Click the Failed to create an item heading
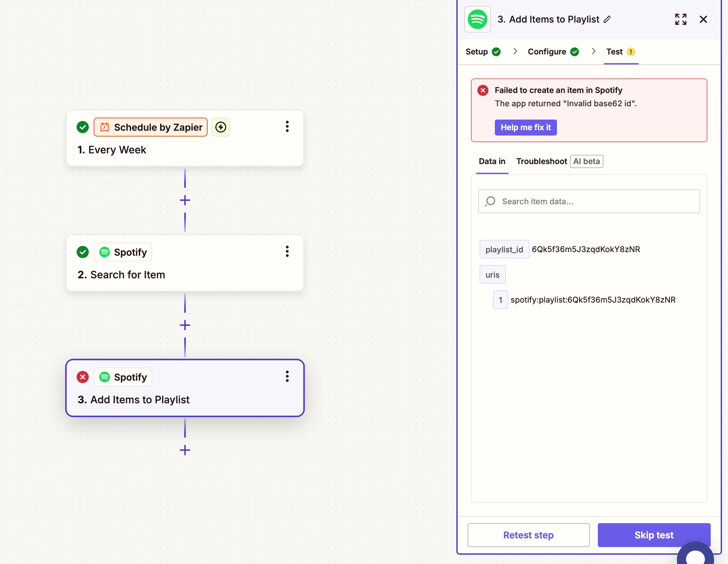Image resolution: width=728 pixels, height=564 pixels. pyautogui.click(x=558, y=90)
